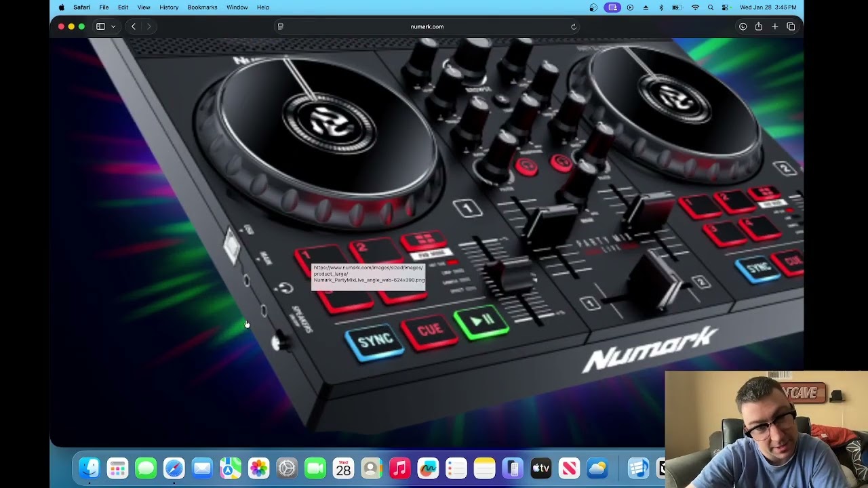The height and width of the screenshot is (488, 868).
Task: Open the Apple menu
Action: [61, 7]
